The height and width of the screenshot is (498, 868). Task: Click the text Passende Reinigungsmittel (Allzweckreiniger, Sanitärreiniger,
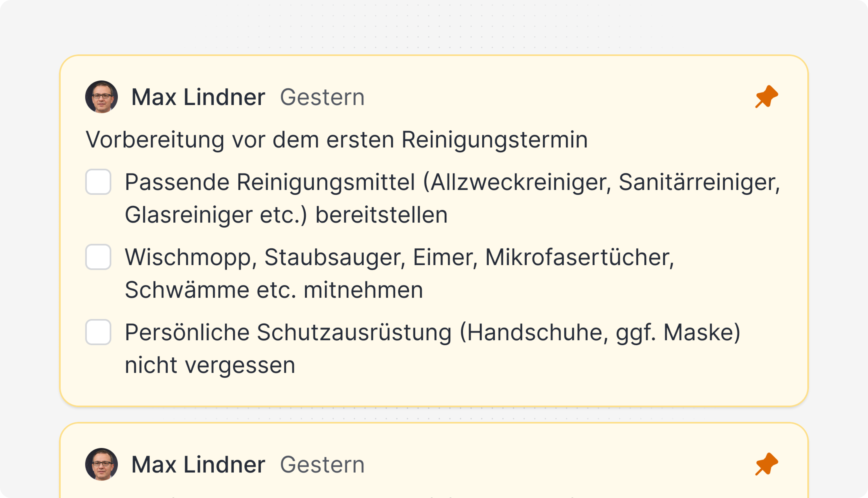[452, 182]
